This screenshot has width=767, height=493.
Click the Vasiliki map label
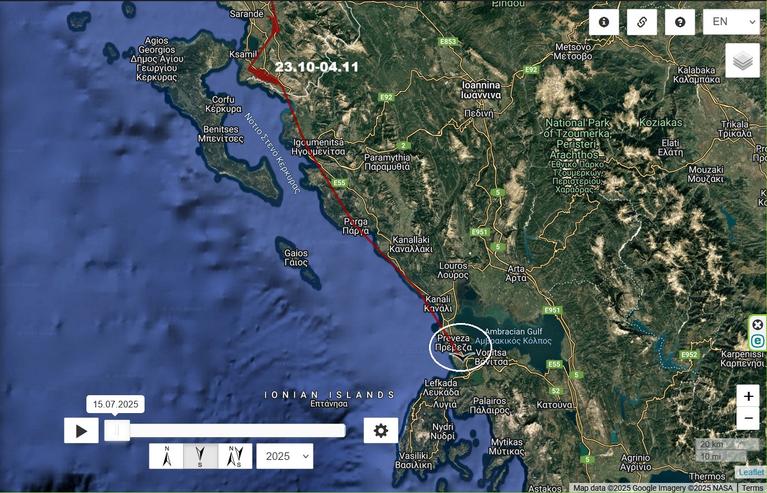coord(414,460)
